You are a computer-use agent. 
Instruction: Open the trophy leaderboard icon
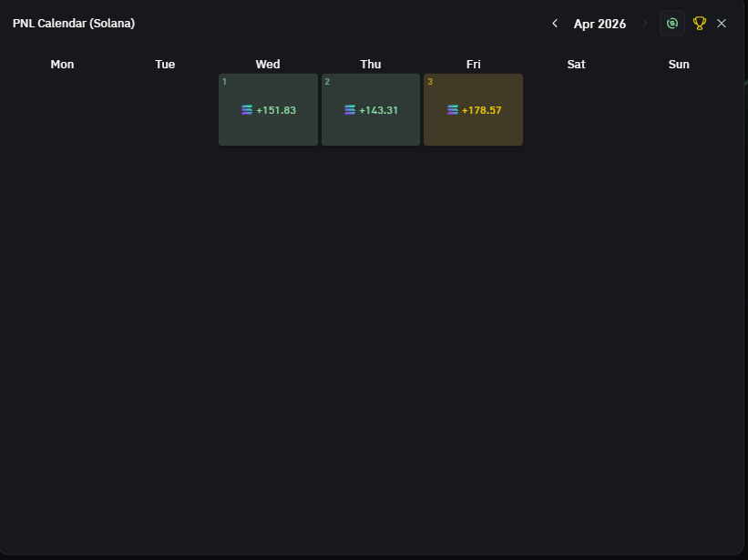[x=700, y=24]
